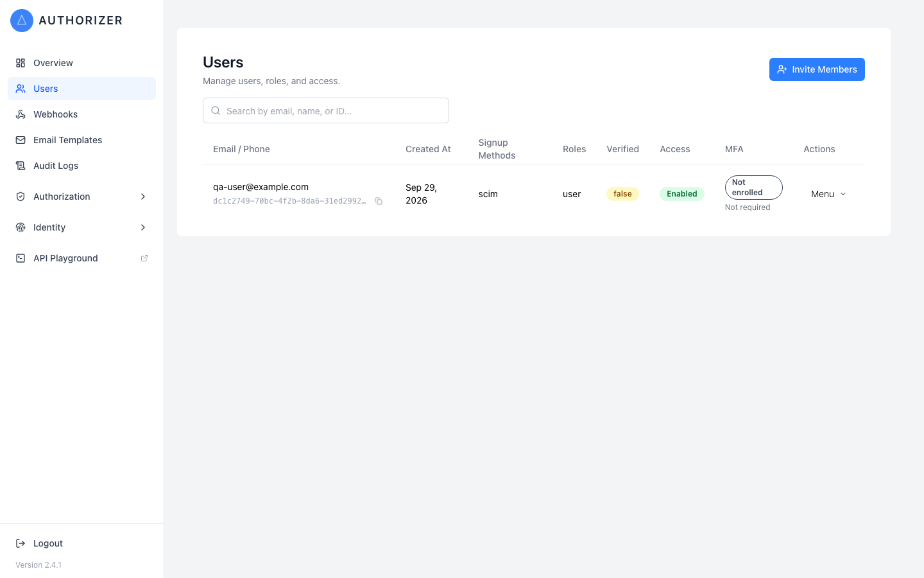Click the Not required MFA text

click(x=748, y=207)
